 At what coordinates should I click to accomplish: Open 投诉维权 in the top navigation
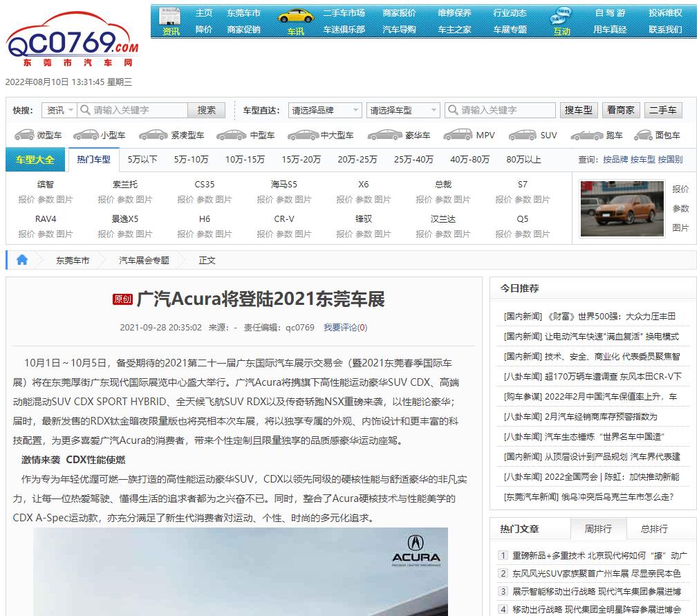click(x=665, y=13)
